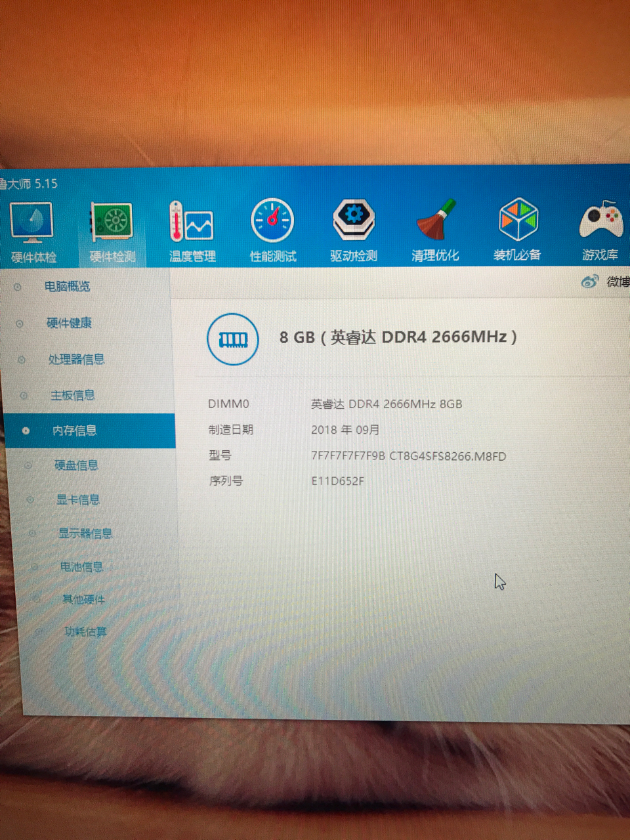630x840 pixels.
Task: View 显卡信息 (Graphics Card Info)
Action: tap(79, 500)
